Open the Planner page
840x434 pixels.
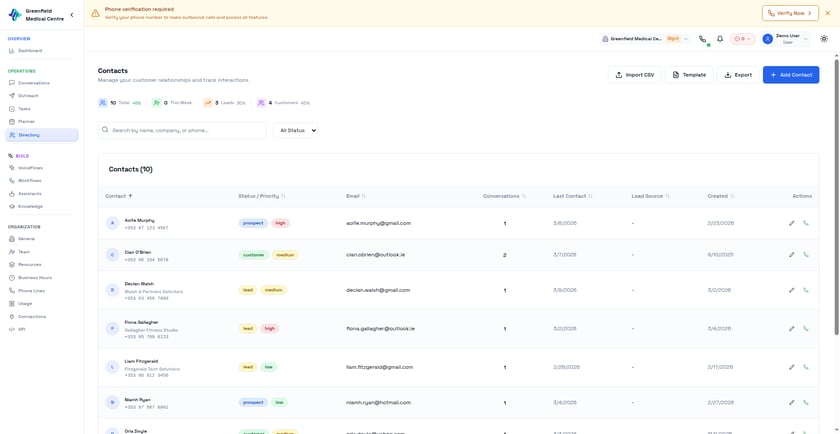pyautogui.click(x=41, y=122)
